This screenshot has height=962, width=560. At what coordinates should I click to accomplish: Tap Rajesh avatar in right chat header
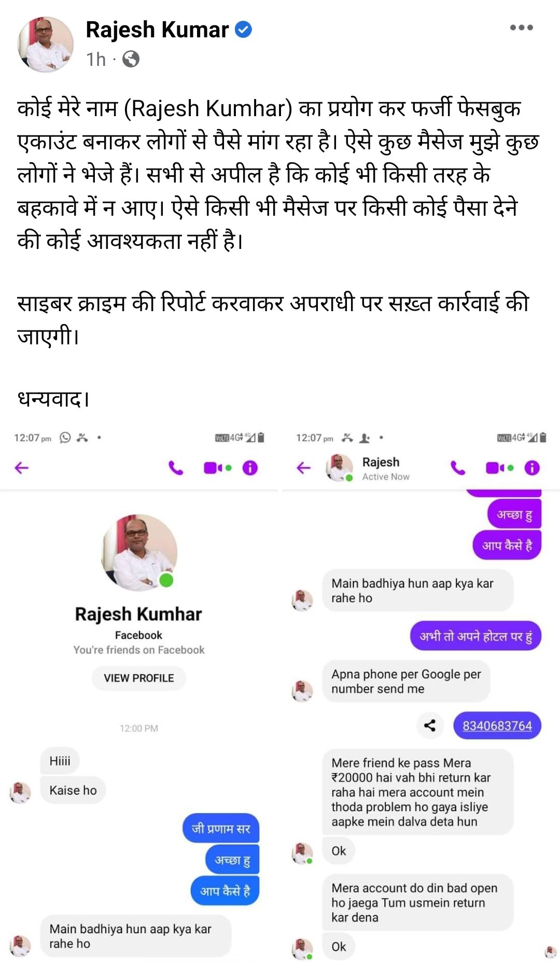coord(339,468)
